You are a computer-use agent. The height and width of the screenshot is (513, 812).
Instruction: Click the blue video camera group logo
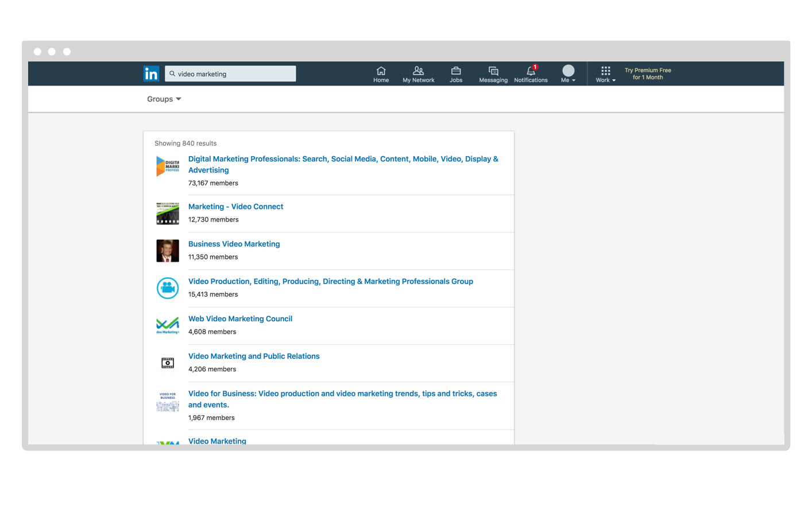point(168,288)
